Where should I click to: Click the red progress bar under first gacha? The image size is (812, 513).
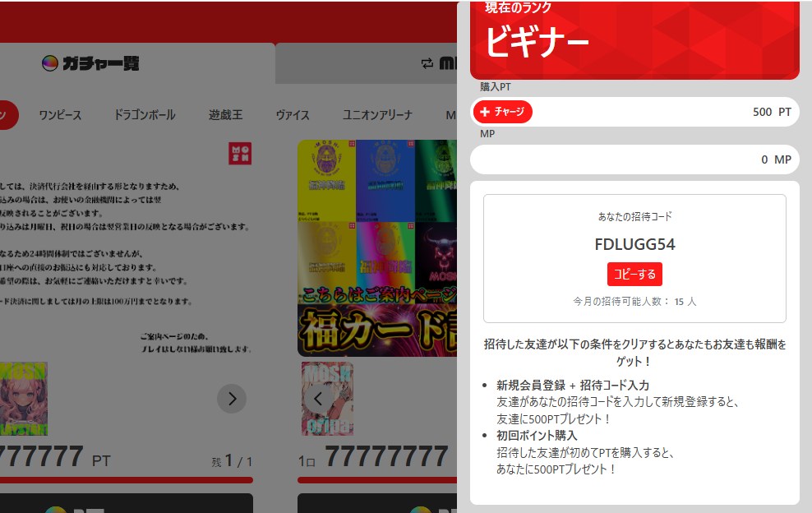pyautogui.click(x=127, y=480)
